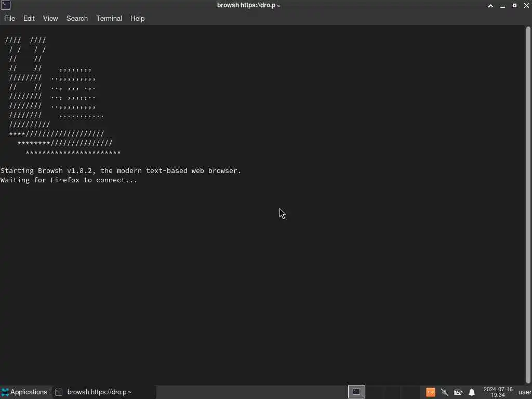Click the terminal icon in title bar
The width and height of the screenshot is (532, 399).
[5, 5]
